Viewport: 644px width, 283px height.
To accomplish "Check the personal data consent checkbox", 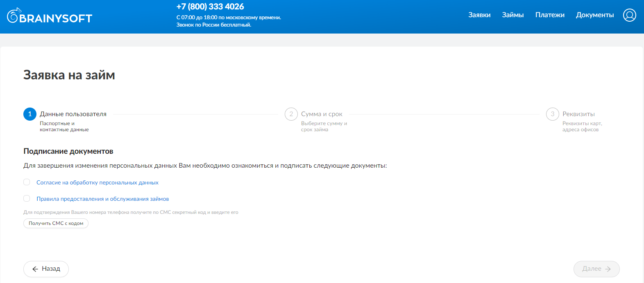I will (x=27, y=182).
